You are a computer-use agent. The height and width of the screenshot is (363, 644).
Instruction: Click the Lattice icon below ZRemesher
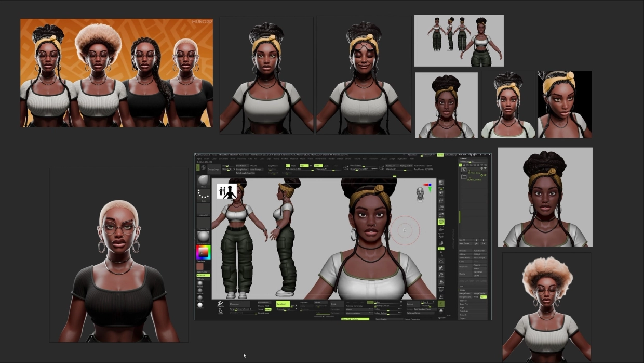[x=220, y=311]
